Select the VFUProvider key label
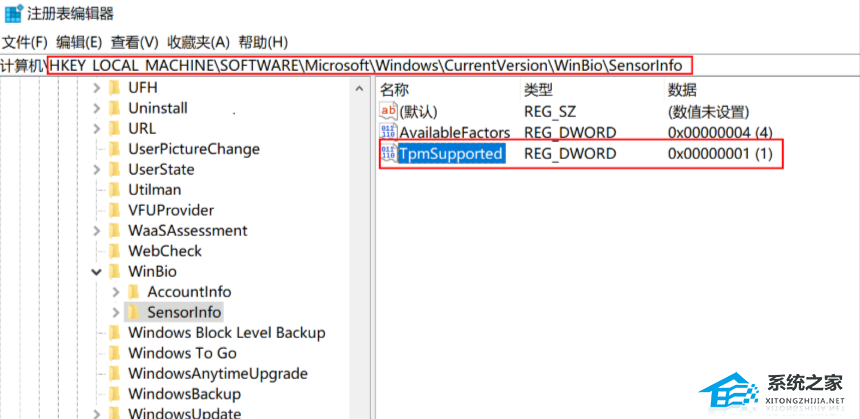The width and height of the screenshot is (860, 419). point(171,210)
